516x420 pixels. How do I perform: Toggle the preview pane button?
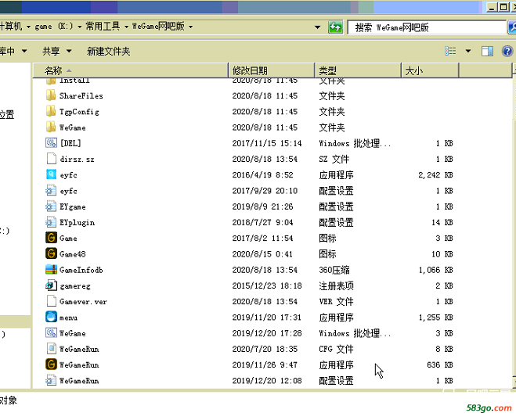[x=487, y=52]
